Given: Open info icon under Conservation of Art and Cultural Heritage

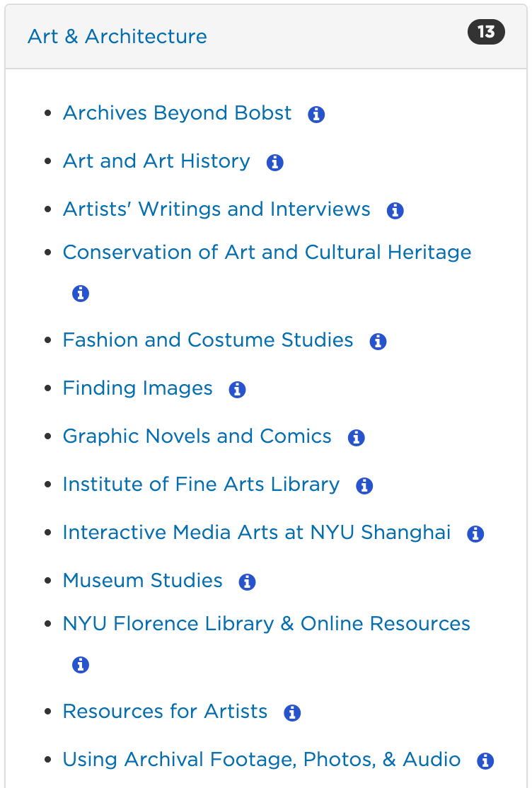Looking at the screenshot, I should coord(81,294).
